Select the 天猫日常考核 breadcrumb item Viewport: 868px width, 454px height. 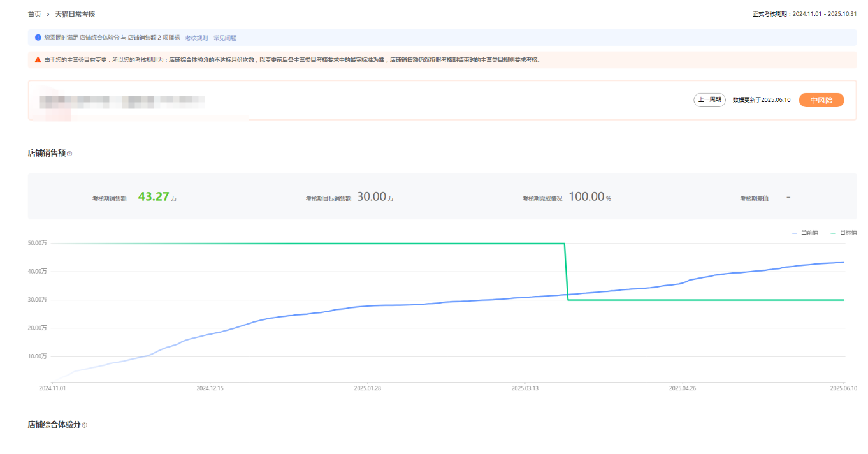[x=75, y=14]
